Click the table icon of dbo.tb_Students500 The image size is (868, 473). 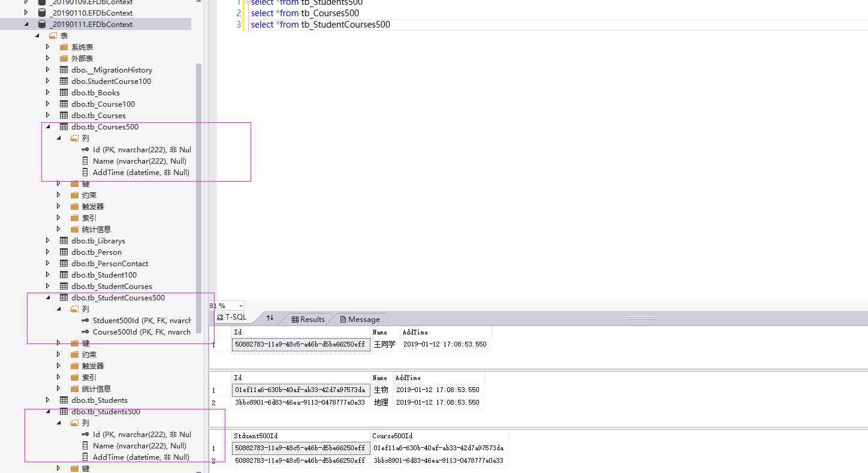tap(64, 412)
